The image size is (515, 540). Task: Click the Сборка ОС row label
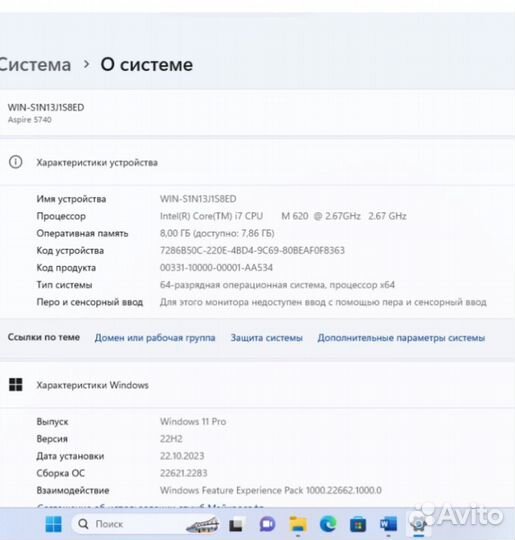(x=60, y=473)
